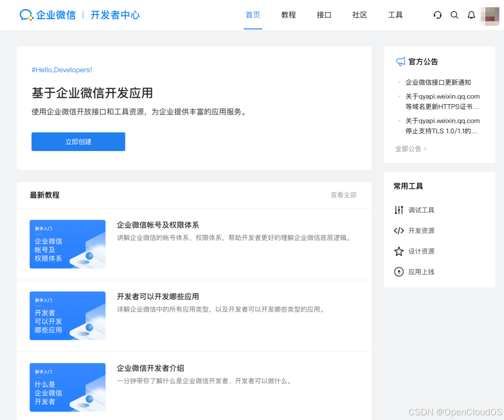Screen dimensions: 504x420
Task: Open the 社区 menu item
Action: click(359, 15)
